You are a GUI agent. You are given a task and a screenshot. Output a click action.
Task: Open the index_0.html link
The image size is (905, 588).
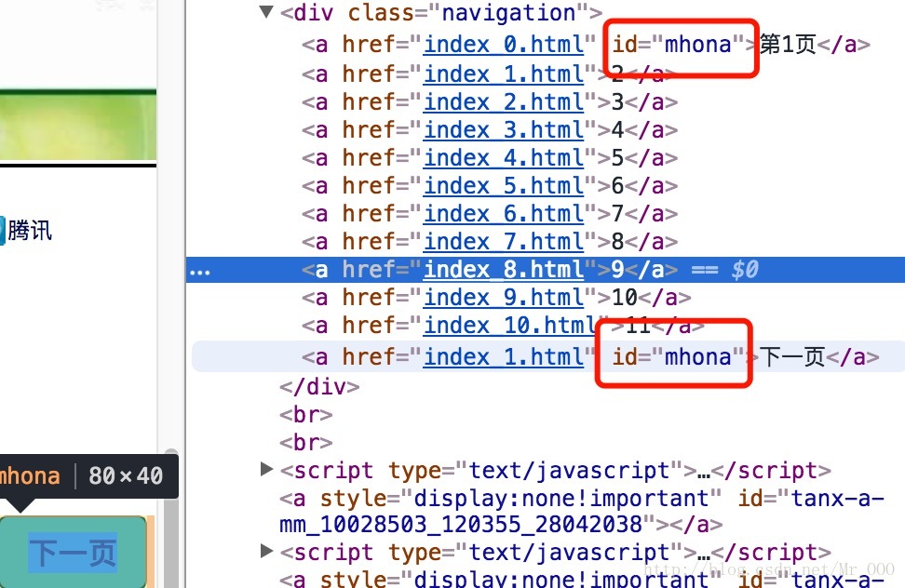coord(504,45)
